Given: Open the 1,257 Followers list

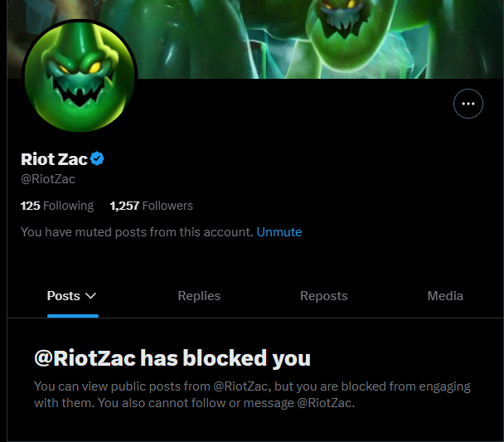Looking at the screenshot, I should [152, 206].
